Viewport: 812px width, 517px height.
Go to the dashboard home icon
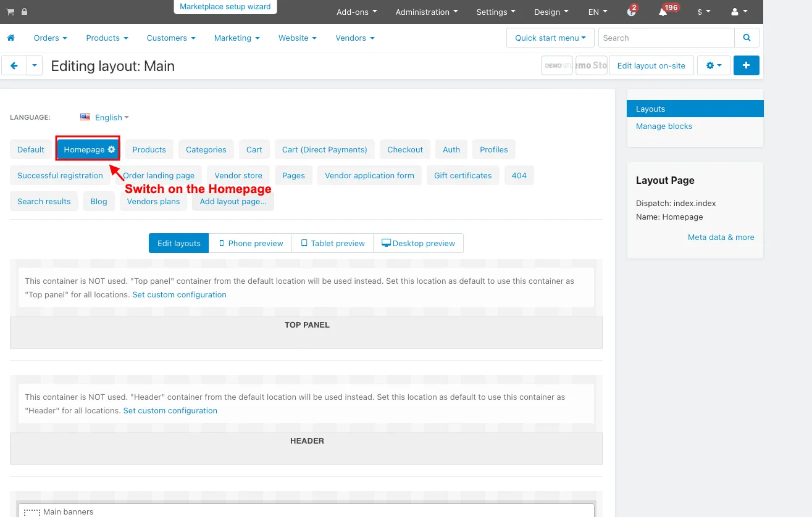(10, 38)
